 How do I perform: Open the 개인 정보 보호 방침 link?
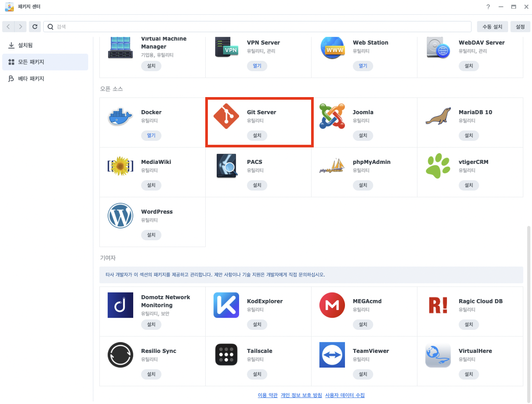[302, 395]
